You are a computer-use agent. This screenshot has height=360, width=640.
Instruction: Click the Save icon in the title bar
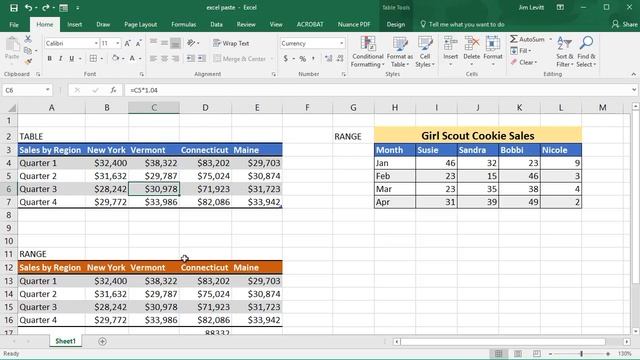[14, 8]
